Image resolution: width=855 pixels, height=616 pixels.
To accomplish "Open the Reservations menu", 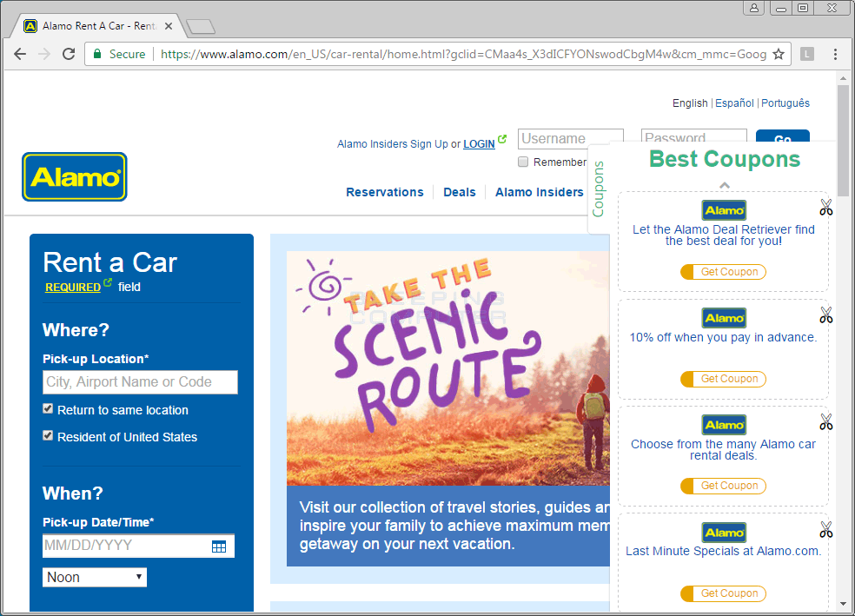I will (x=384, y=192).
